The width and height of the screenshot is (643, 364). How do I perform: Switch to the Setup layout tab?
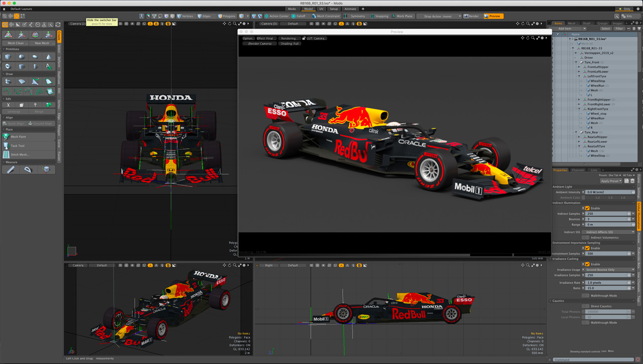pyautogui.click(x=334, y=9)
